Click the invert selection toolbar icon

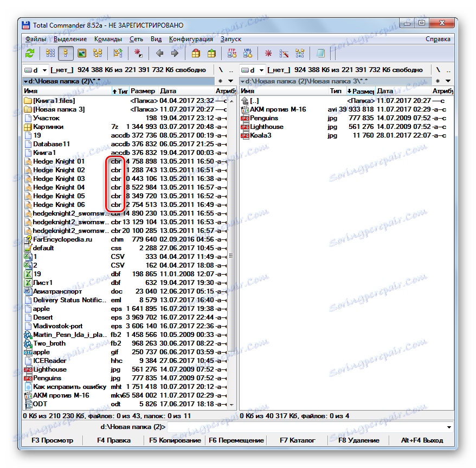click(118, 54)
